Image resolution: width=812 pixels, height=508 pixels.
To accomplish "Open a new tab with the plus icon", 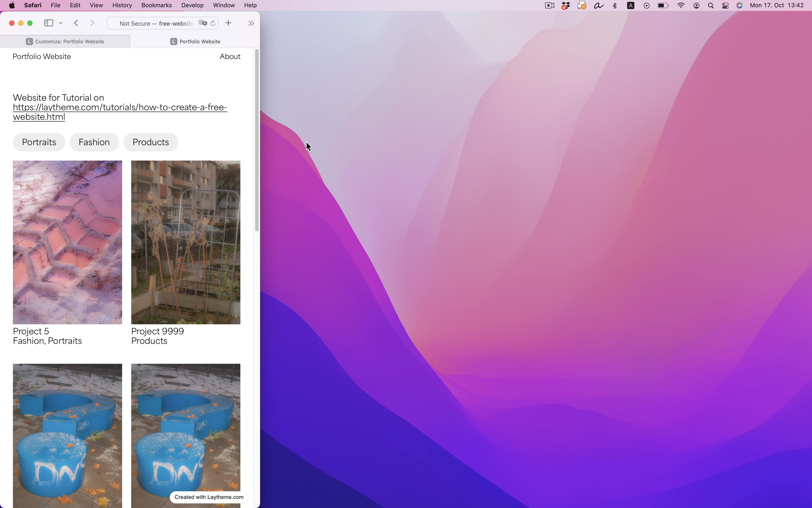I will (229, 23).
